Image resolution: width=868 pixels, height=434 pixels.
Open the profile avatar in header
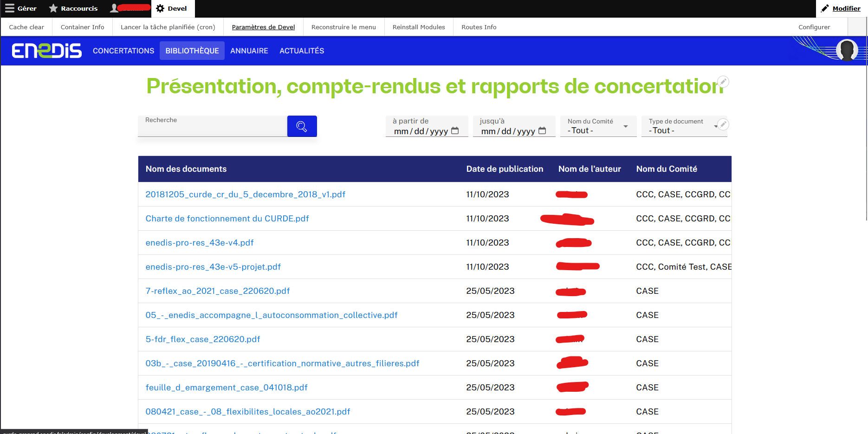click(847, 50)
